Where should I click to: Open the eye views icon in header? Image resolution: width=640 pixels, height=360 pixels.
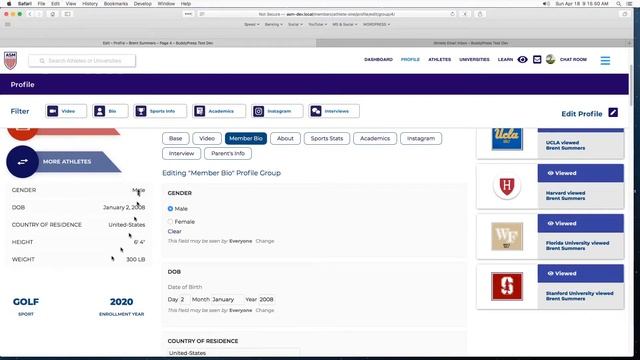point(522,60)
